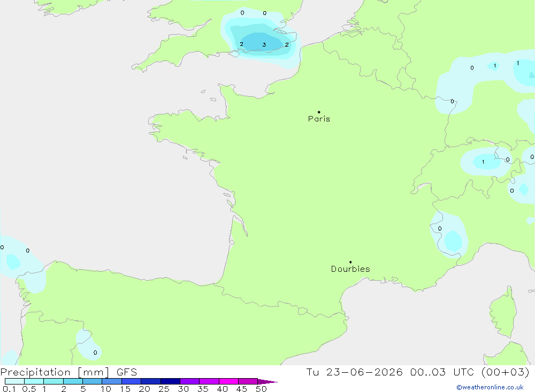Click the legend value '10'

(106, 389)
